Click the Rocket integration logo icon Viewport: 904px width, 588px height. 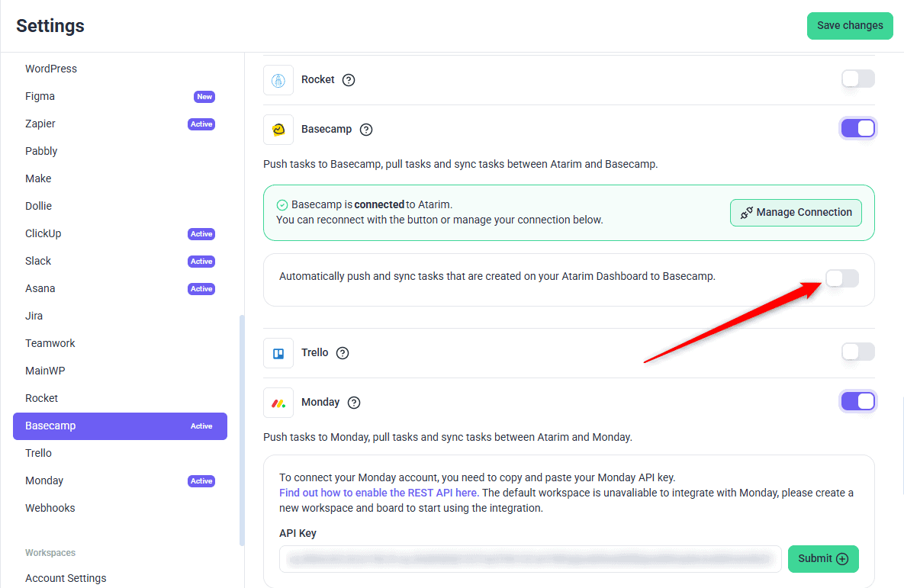(278, 80)
